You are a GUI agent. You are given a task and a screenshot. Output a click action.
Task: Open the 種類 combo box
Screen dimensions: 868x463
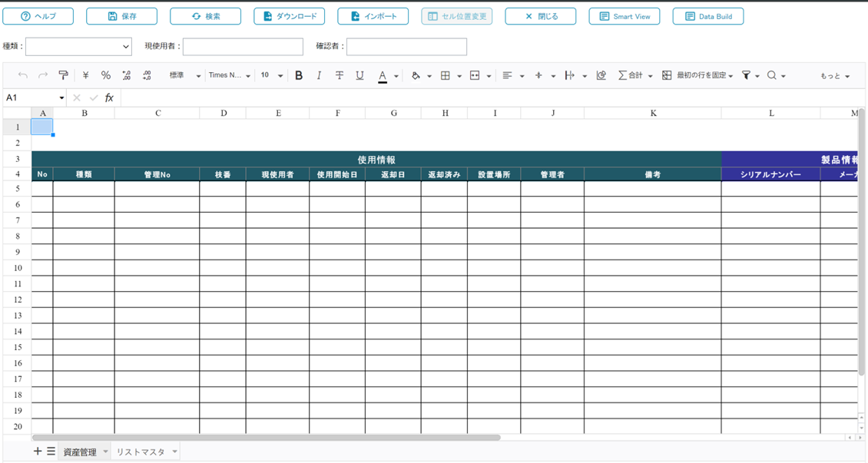pos(78,47)
